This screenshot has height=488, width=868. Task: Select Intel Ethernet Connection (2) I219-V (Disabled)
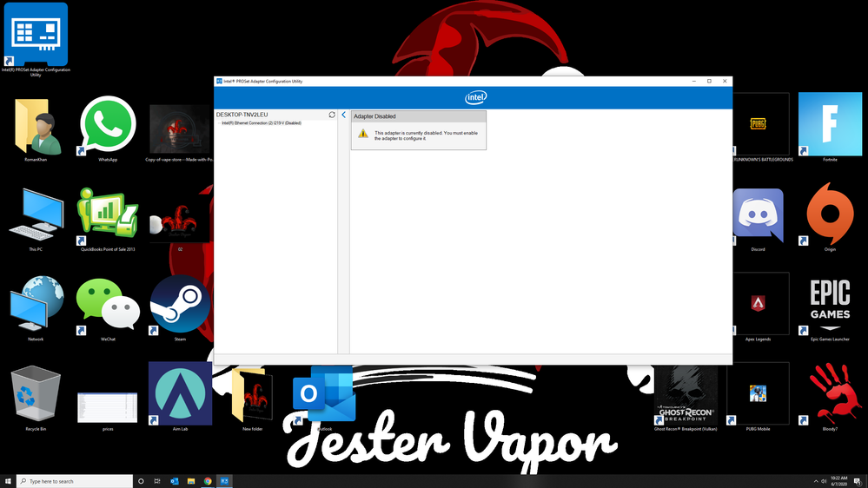[x=262, y=122]
